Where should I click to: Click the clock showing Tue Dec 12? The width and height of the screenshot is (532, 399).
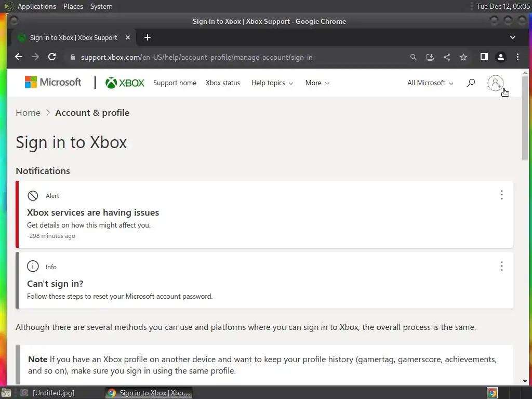pyautogui.click(x=503, y=6)
